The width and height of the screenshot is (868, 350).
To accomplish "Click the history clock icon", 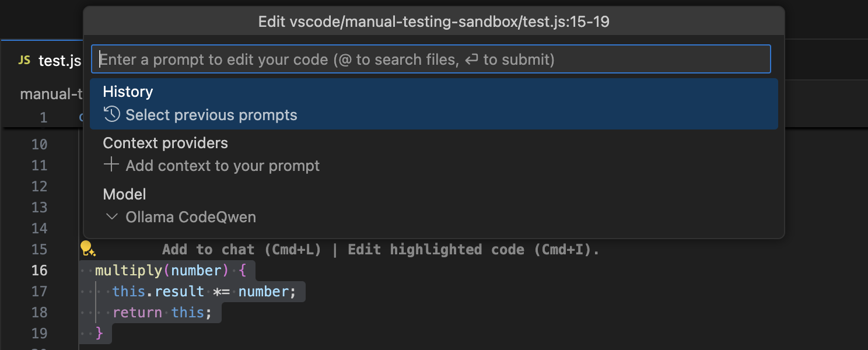I will pyautogui.click(x=111, y=114).
